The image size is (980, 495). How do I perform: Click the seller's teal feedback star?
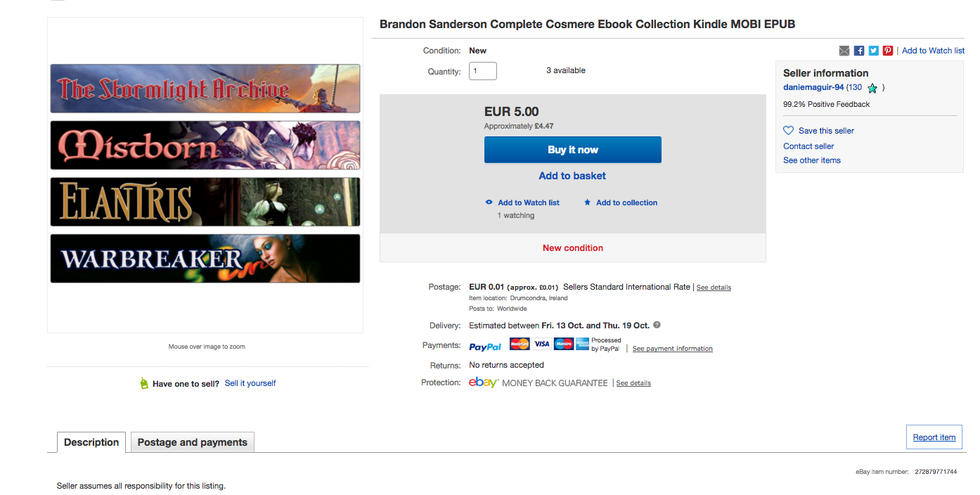(872, 89)
